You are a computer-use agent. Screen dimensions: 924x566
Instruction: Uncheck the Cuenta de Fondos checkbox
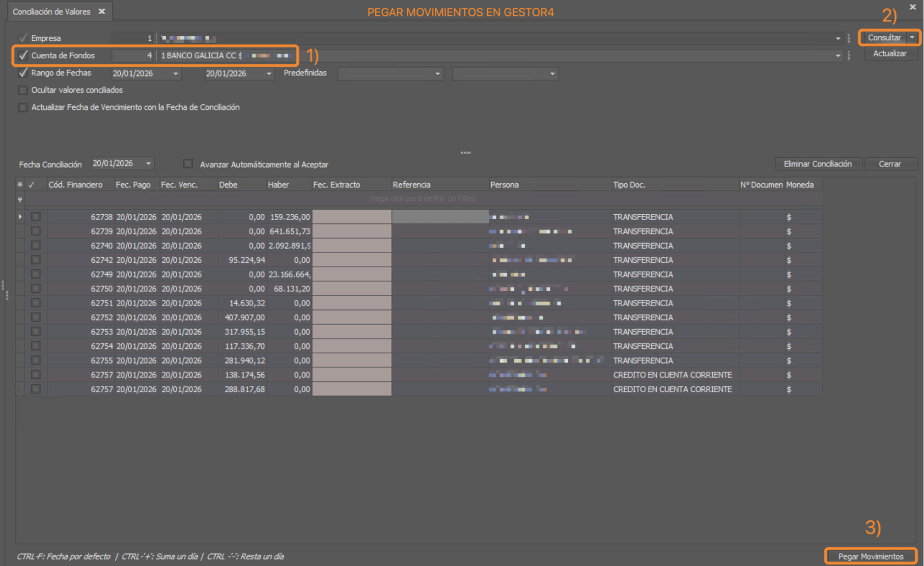tap(23, 56)
